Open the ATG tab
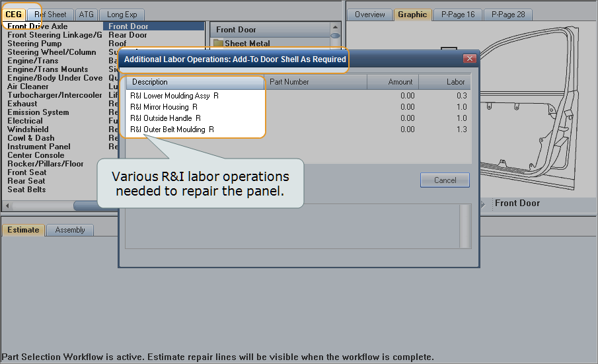 86,15
